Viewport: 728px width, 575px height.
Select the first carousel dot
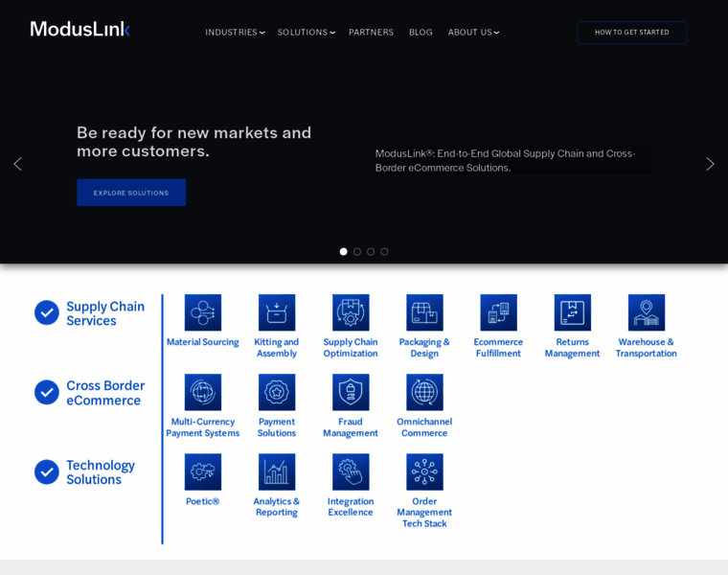click(x=344, y=252)
